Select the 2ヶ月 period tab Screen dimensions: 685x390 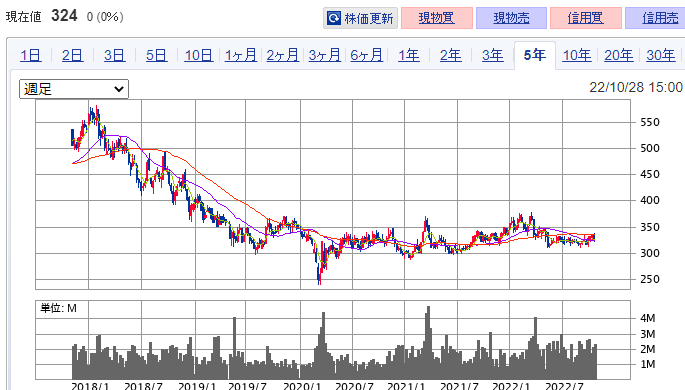click(x=282, y=55)
